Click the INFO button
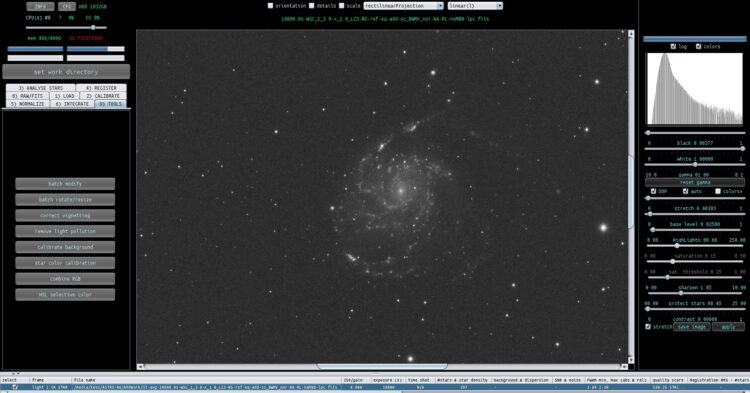This screenshot has height=393, width=750. [41, 7]
